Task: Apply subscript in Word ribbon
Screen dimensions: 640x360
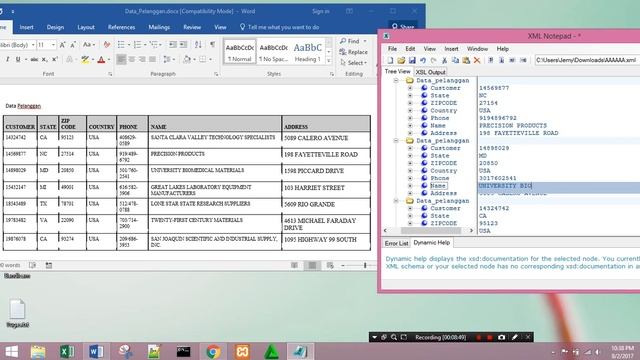Action: click(44, 60)
